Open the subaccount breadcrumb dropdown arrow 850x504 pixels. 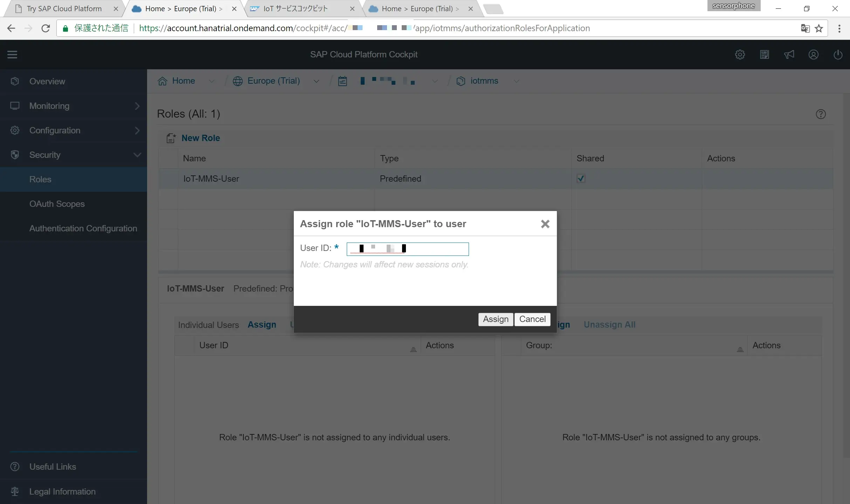click(x=435, y=81)
